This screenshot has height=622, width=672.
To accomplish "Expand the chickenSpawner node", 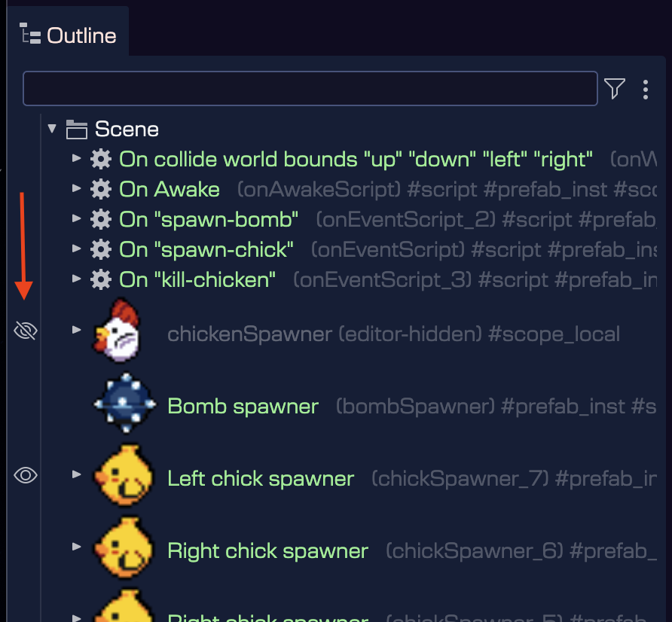I will pos(76,330).
